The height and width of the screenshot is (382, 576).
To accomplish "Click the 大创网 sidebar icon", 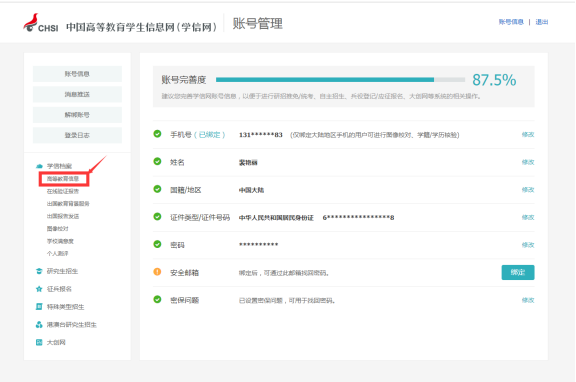I will pos(39,342).
